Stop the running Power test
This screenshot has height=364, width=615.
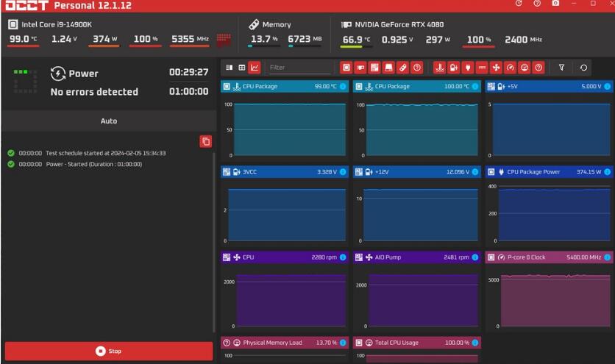coord(109,351)
